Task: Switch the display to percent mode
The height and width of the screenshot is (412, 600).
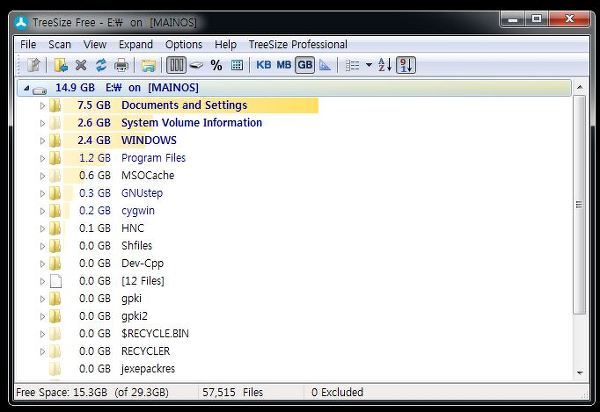Action: point(216,65)
